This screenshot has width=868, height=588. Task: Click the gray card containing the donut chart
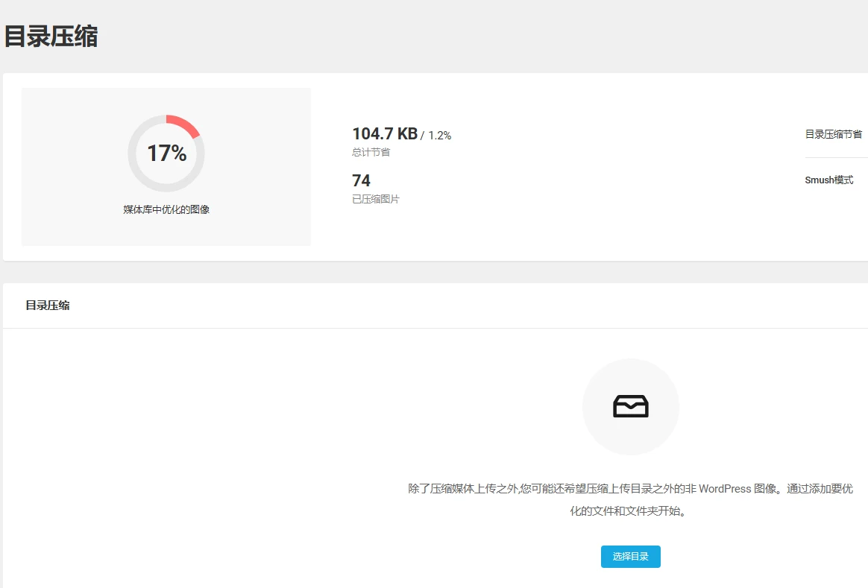click(x=166, y=166)
